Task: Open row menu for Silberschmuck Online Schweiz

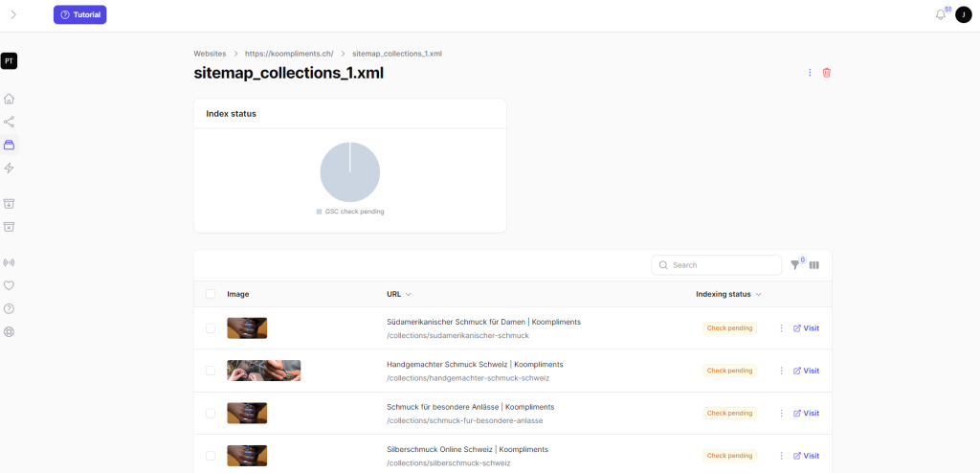Action: pyautogui.click(x=781, y=456)
